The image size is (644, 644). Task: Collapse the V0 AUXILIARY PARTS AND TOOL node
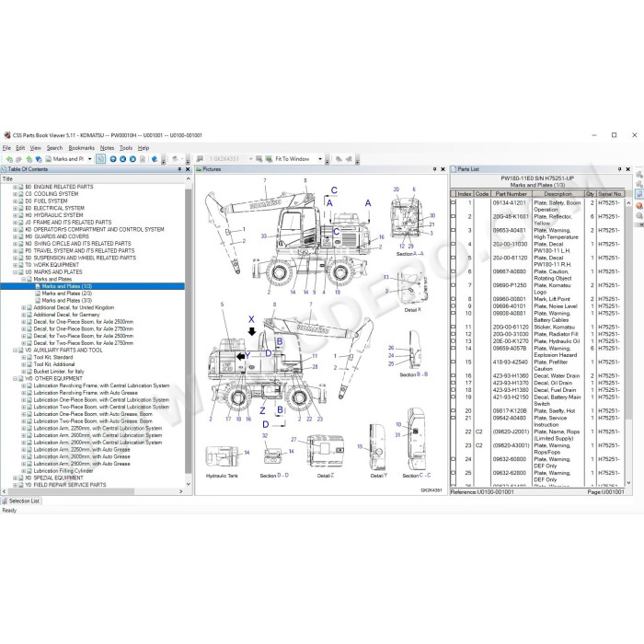point(15,351)
